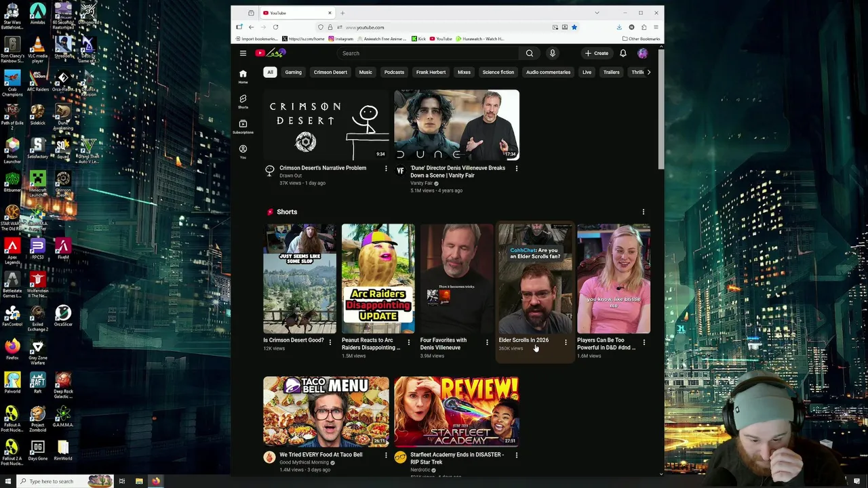Click the blue bookmark star icon
This screenshot has height=488, width=868.
click(x=574, y=27)
